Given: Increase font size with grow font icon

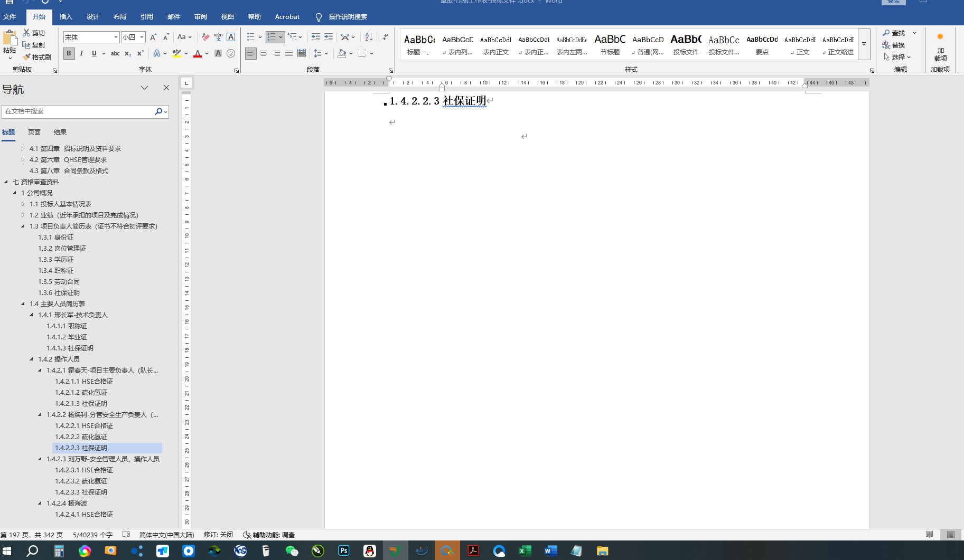Looking at the screenshot, I should point(153,37).
